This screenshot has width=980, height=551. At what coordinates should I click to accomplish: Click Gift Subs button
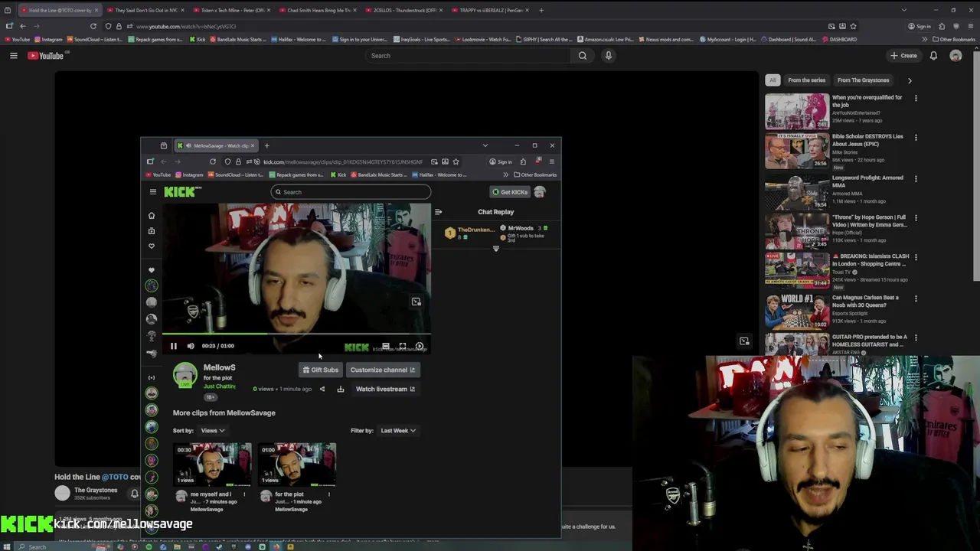point(320,370)
